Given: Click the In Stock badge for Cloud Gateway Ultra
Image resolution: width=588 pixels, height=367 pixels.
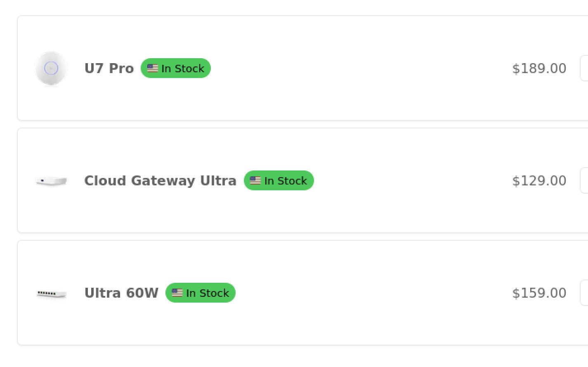Looking at the screenshot, I should [279, 180].
